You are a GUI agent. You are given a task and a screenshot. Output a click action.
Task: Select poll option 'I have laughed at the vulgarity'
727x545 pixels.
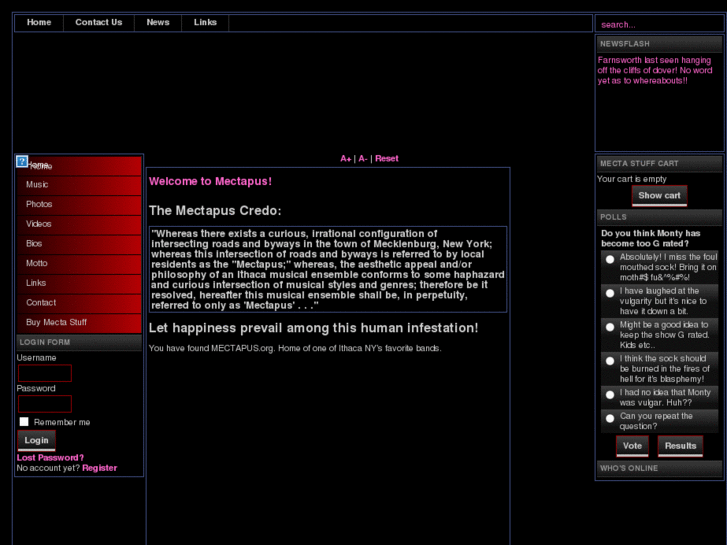[610, 293]
